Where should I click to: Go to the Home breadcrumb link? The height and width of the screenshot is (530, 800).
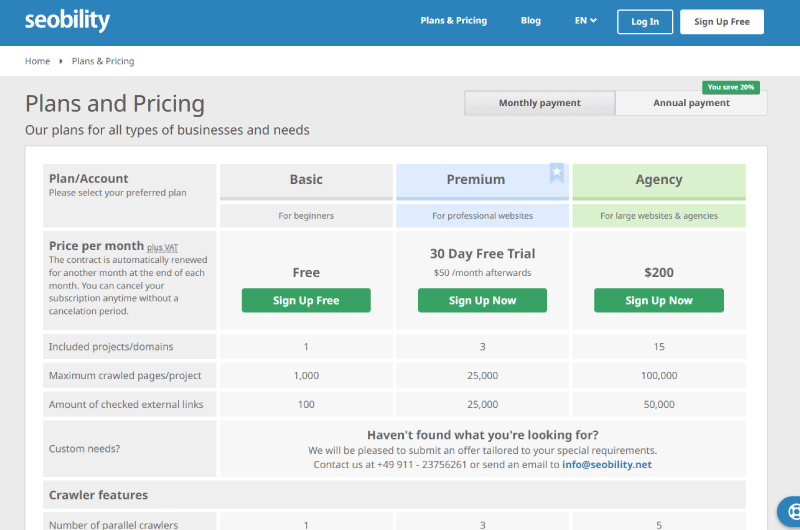coord(38,61)
